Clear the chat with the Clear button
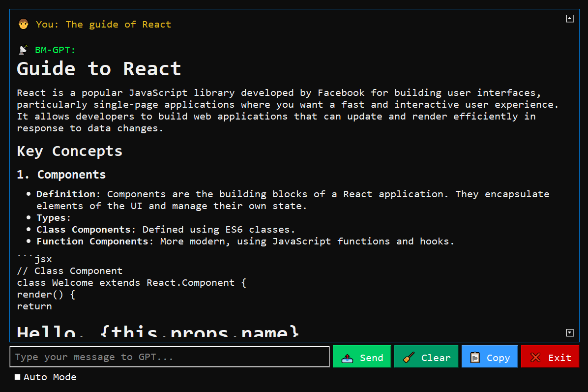The height and width of the screenshot is (392, 588). tap(426, 357)
